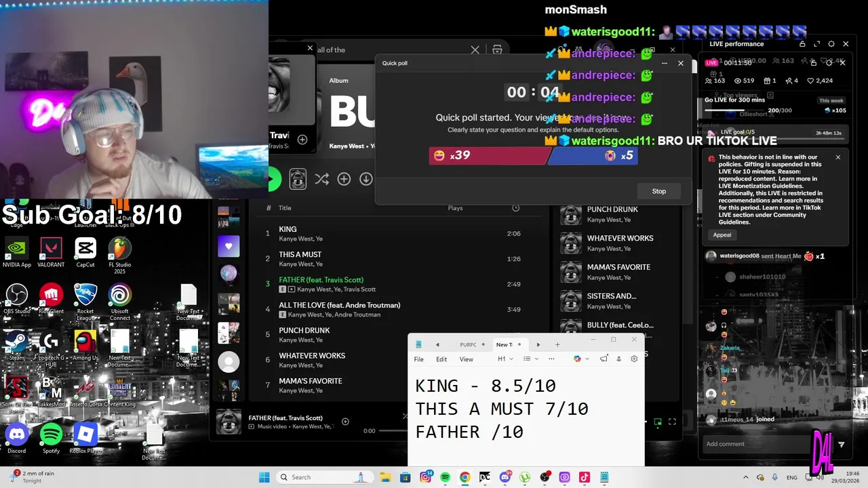
Task: Click the Notepad account profile icon
Action: [618, 359]
